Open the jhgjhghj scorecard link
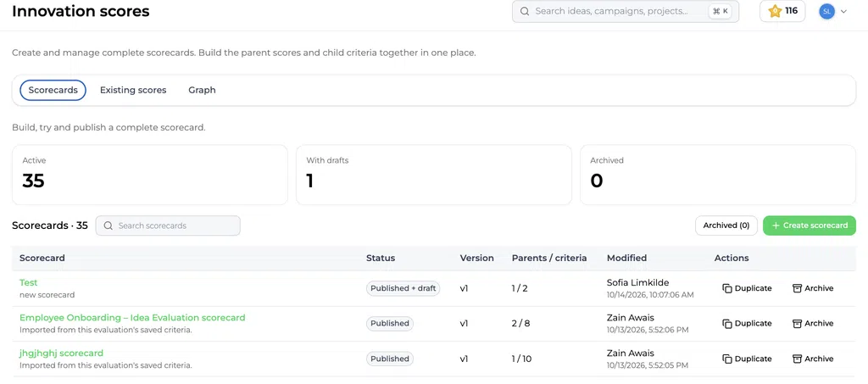The height and width of the screenshot is (384, 868). [61, 353]
